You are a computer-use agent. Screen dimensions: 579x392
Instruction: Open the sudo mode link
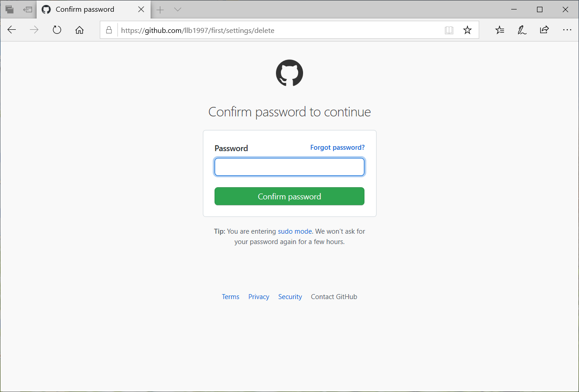coord(295,231)
